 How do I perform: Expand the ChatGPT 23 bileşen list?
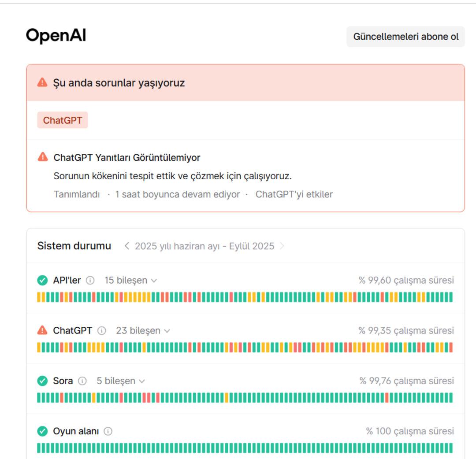coord(143,330)
